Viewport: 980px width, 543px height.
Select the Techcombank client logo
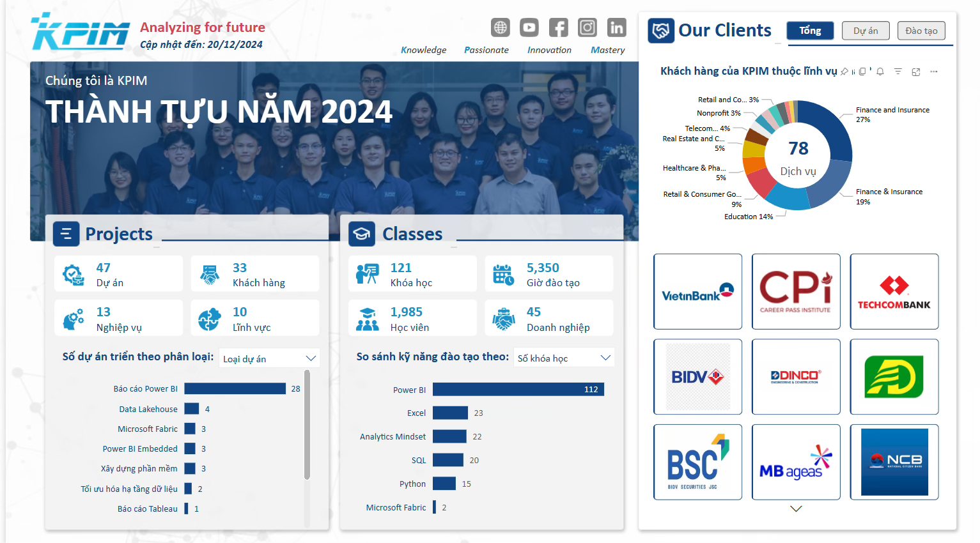894,291
